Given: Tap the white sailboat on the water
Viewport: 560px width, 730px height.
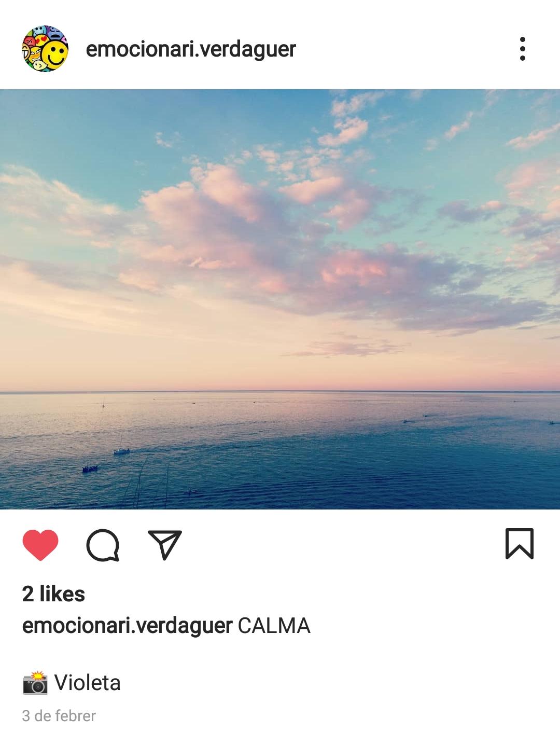Looking at the screenshot, I should tap(122, 451).
